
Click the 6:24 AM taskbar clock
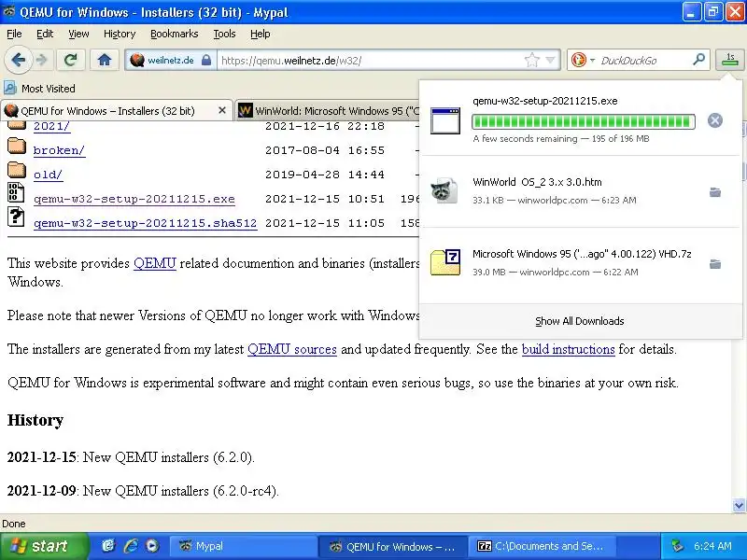pyautogui.click(x=712, y=546)
